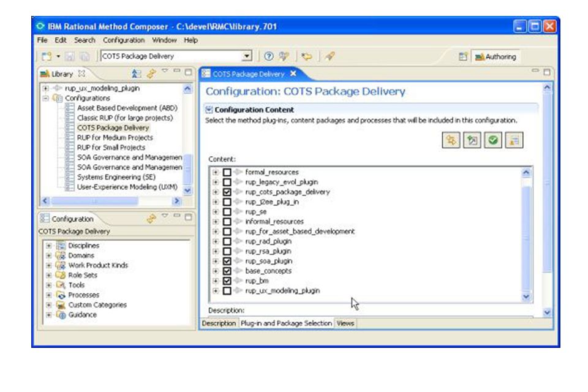The image size is (588, 392).
Task: Click the Save toolbar icon
Action: 70,56
